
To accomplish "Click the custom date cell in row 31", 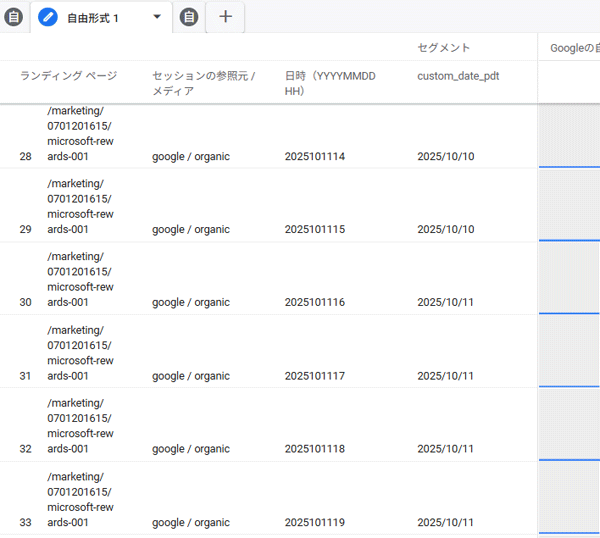I will [x=445, y=376].
